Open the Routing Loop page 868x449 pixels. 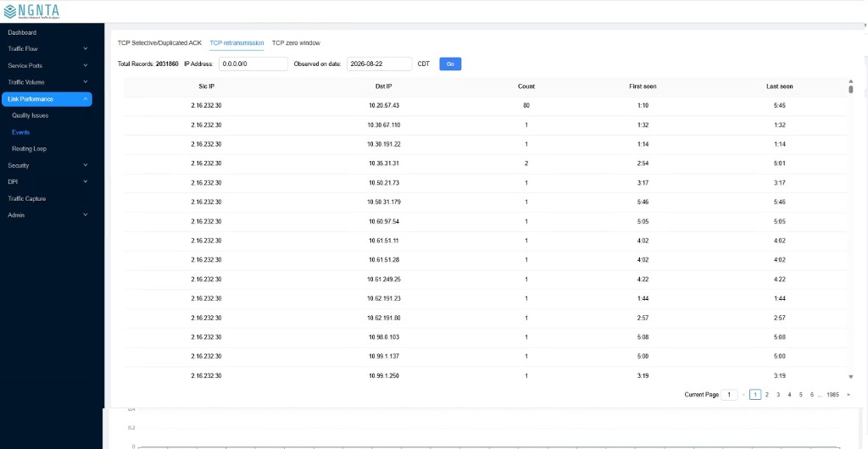coord(29,149)
